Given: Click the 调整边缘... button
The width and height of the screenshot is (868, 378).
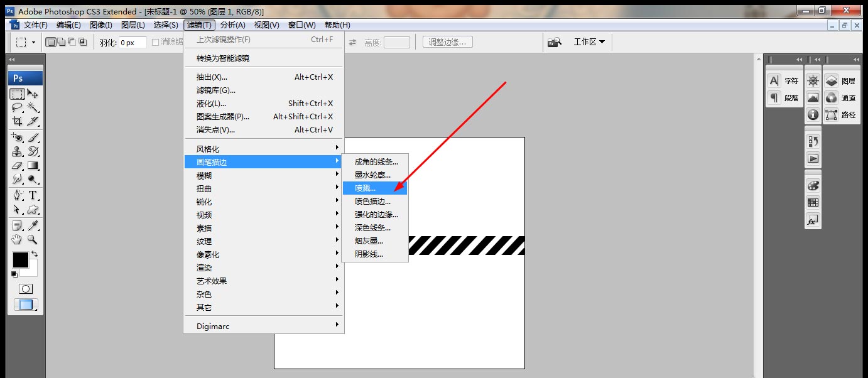Looking at the screenshot, I should (x=448, y=42).
